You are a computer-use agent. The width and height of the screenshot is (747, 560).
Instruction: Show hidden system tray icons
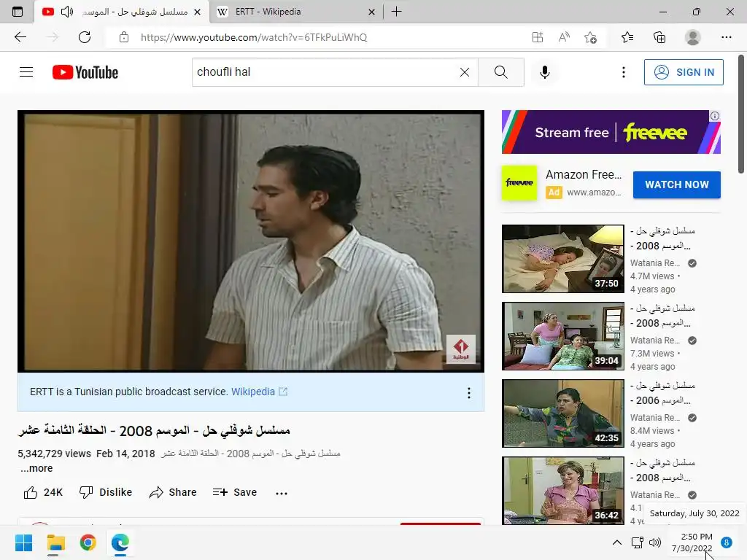tap(616, 542)
